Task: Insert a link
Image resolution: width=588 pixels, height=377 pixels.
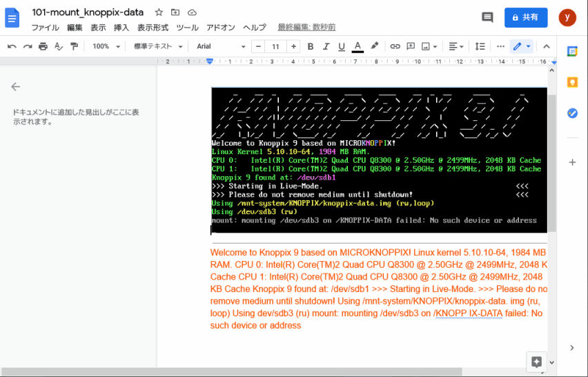Action: (395, 46)
